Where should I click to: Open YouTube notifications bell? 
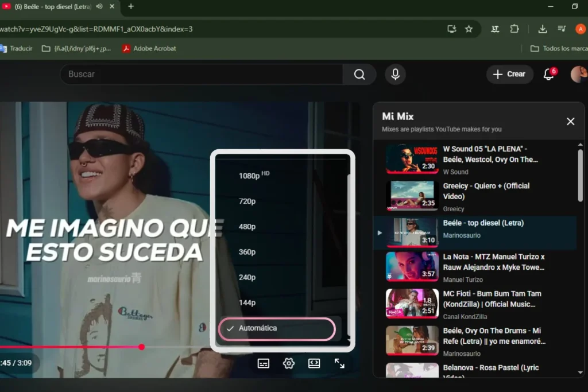click(547, 74)
